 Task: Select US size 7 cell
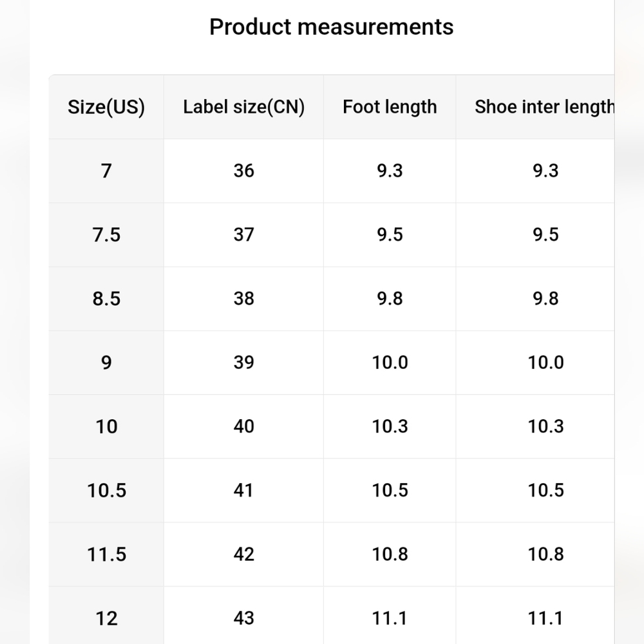click(x=106, y=171)
